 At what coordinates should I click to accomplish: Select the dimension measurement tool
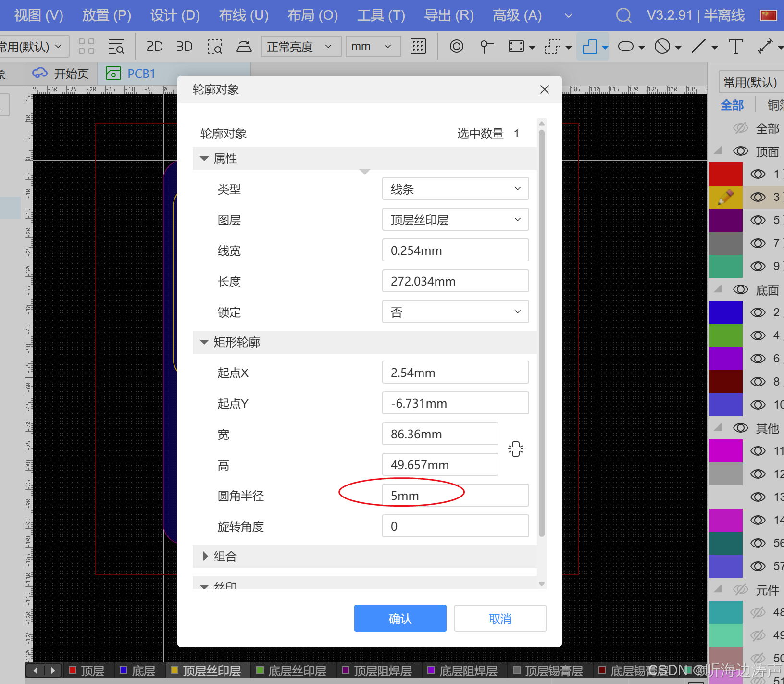pos(765,47)
